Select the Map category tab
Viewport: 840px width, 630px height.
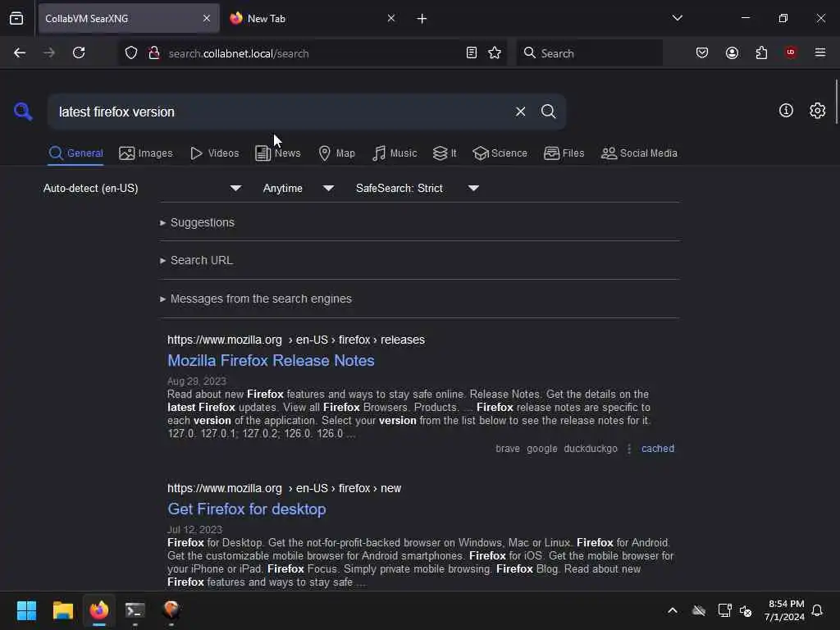(337, 153)
